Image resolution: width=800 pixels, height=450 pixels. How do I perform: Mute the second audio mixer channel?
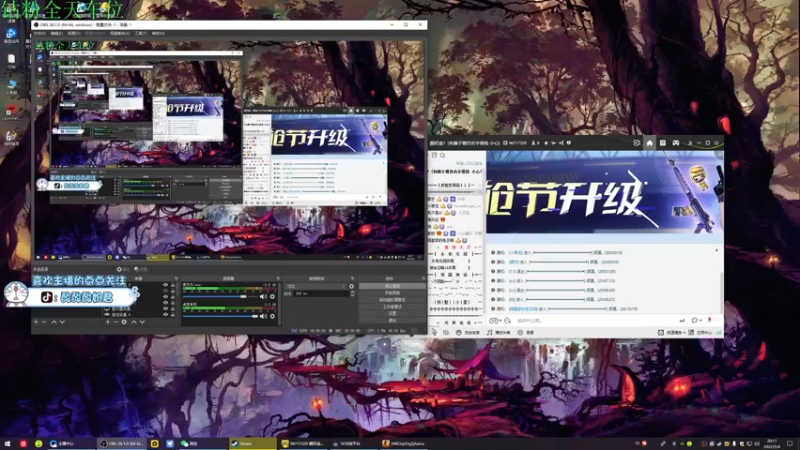point(263,316)
